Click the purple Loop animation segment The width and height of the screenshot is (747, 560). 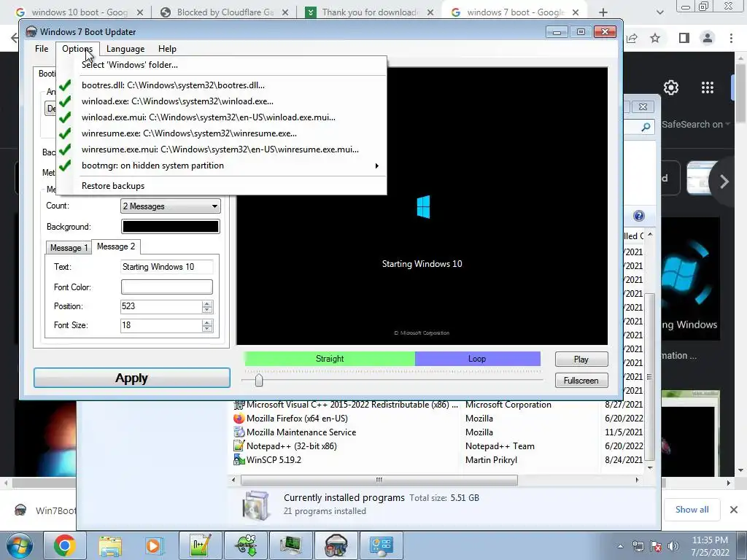click(x=477, y=359)
